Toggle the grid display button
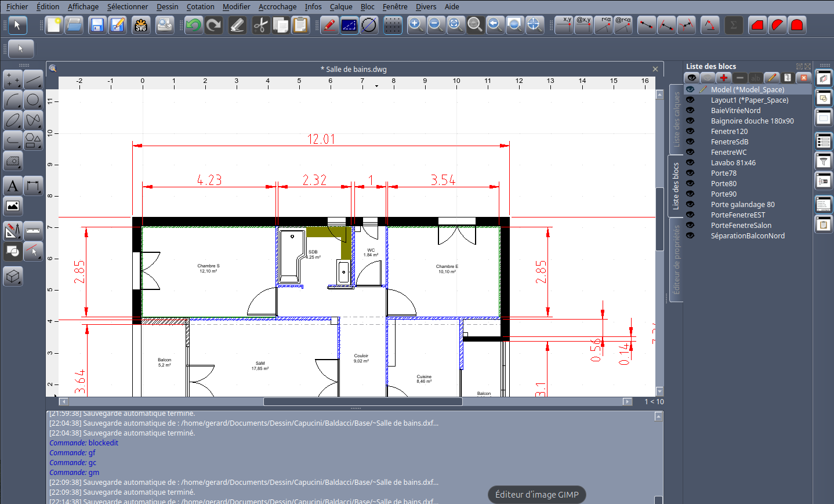Image resolution: width=834 pixels, height=504 pixels. click(x=393, y=26)
